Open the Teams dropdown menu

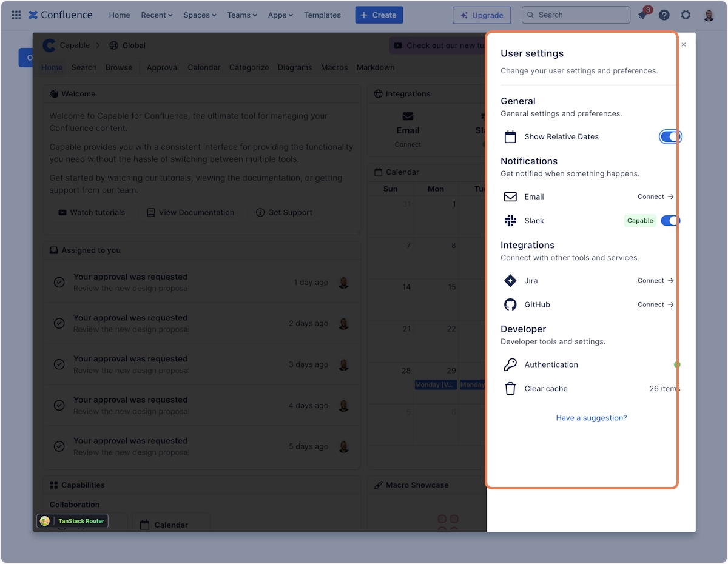tap(242, 15)
